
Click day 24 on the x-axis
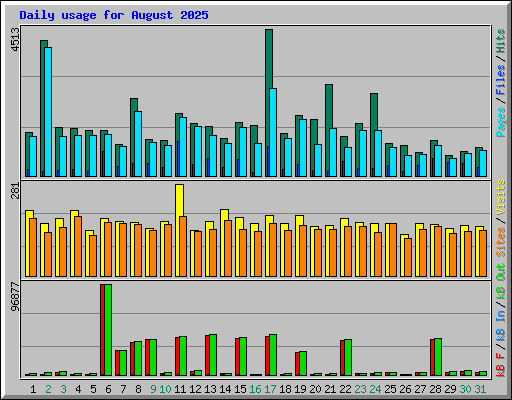[x=375, y=389]
